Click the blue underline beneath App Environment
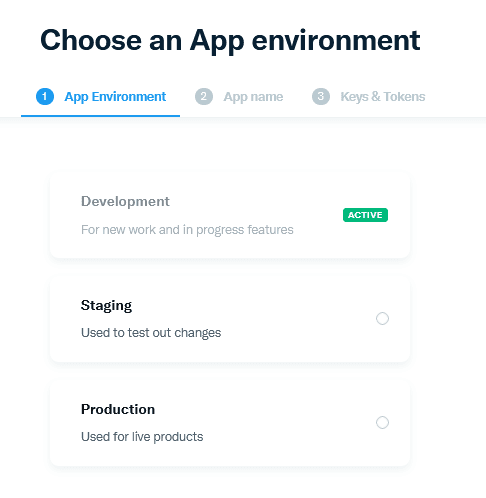Screen dimensions: 486x498 [x=101, y=116]
